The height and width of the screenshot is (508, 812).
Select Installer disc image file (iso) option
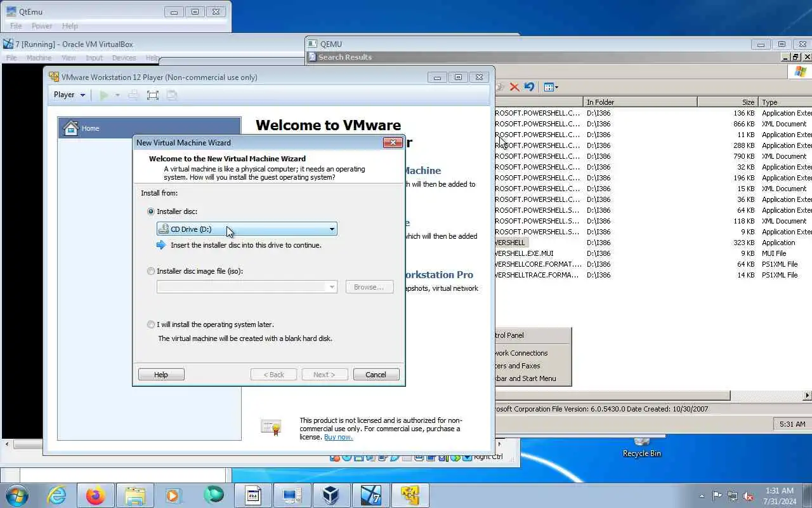point(151,271)
